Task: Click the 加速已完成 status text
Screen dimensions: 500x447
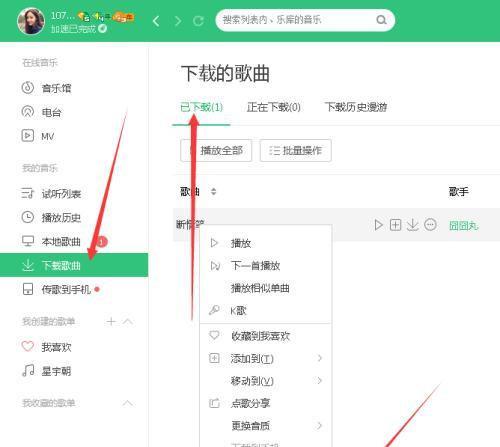Action: tap(73, 29)
